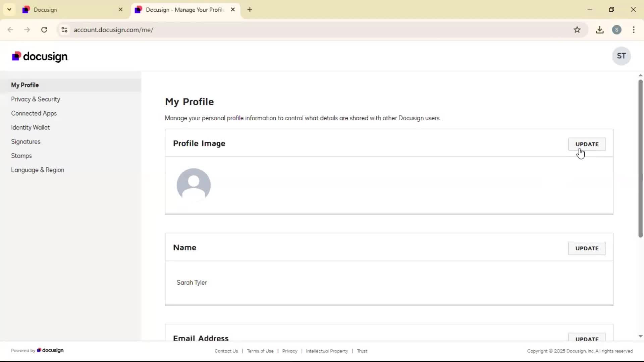The height and width of the screenshot is (362, 644).
Task: Open the Intellectual Property link
Action: (x=327, y=351)
